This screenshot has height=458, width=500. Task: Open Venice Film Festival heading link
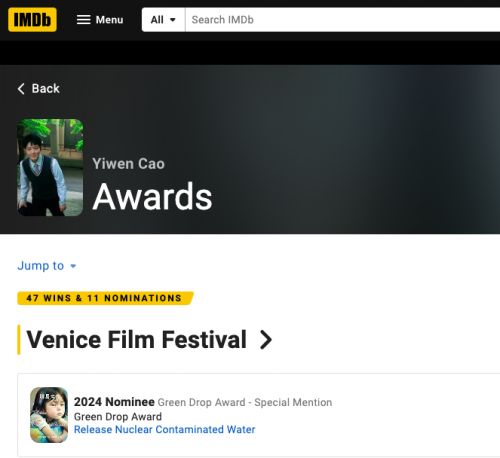pyautogui.click(x=136, y=340)
